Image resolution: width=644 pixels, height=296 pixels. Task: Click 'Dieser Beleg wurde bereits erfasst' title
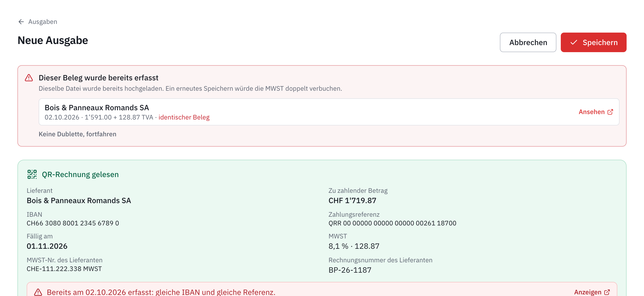click(98, 78)
